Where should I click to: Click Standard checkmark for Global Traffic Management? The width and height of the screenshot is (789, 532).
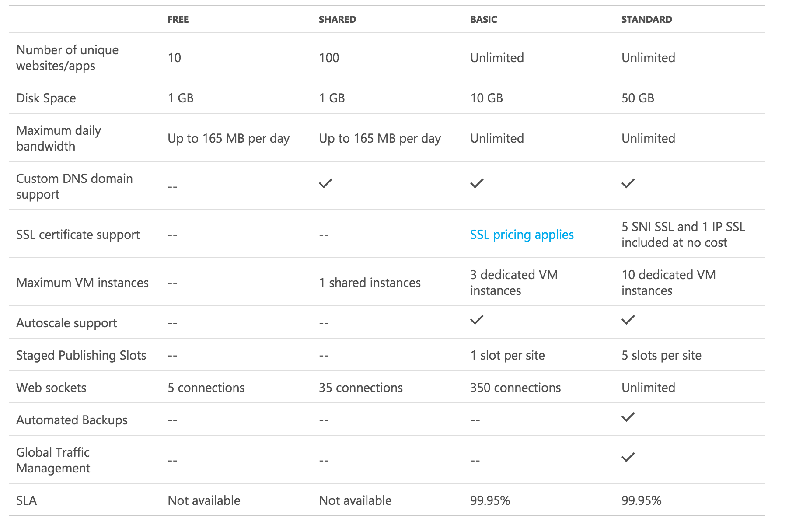click(x=628, y=457)
